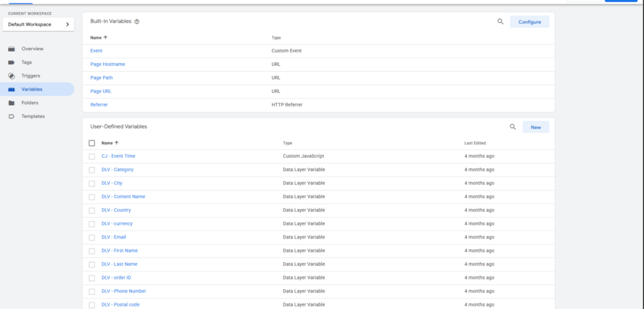
Task: Open help icon beside Built-In Variables
Action: 137,21
